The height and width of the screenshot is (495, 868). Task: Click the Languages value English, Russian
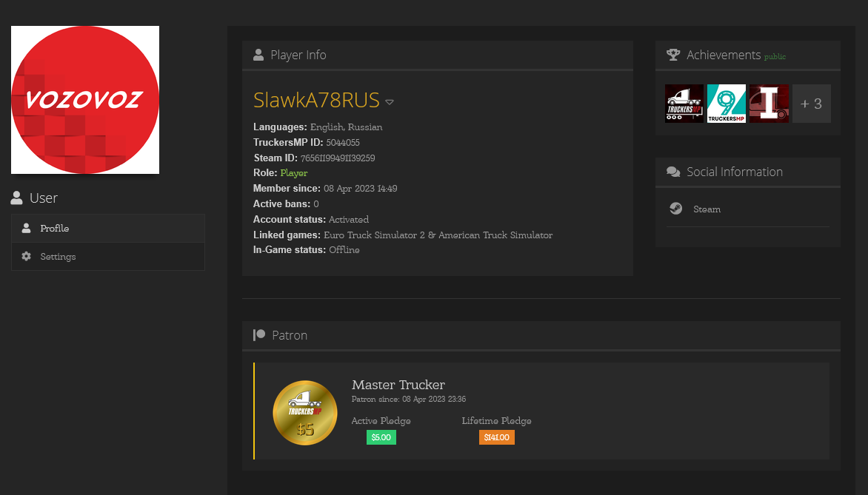click(346, 127)
